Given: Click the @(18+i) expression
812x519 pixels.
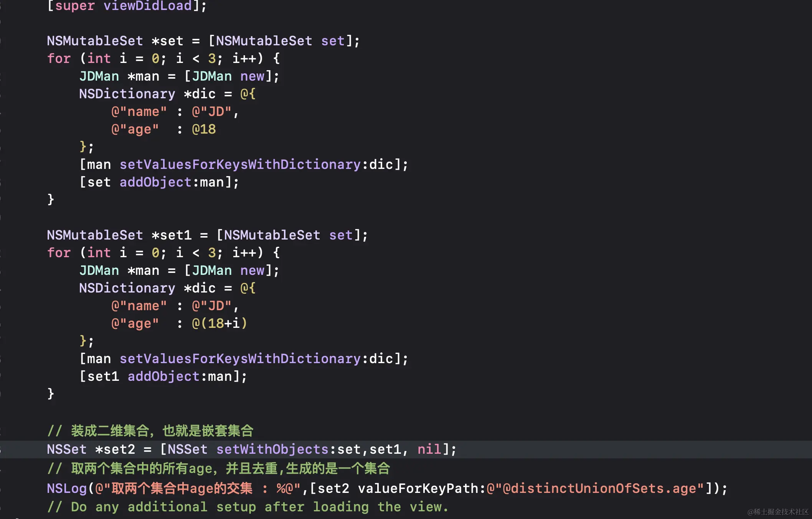Looking at the screenshot, I should click(x=219, y=323).
